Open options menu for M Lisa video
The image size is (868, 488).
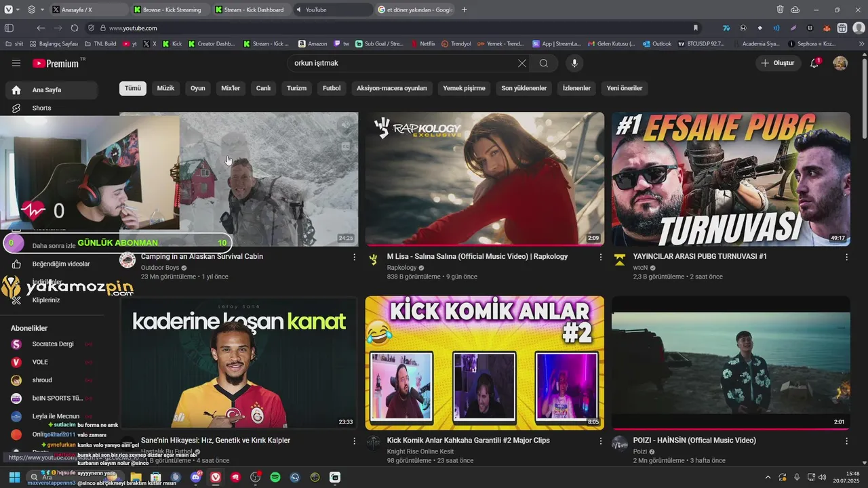600,257
